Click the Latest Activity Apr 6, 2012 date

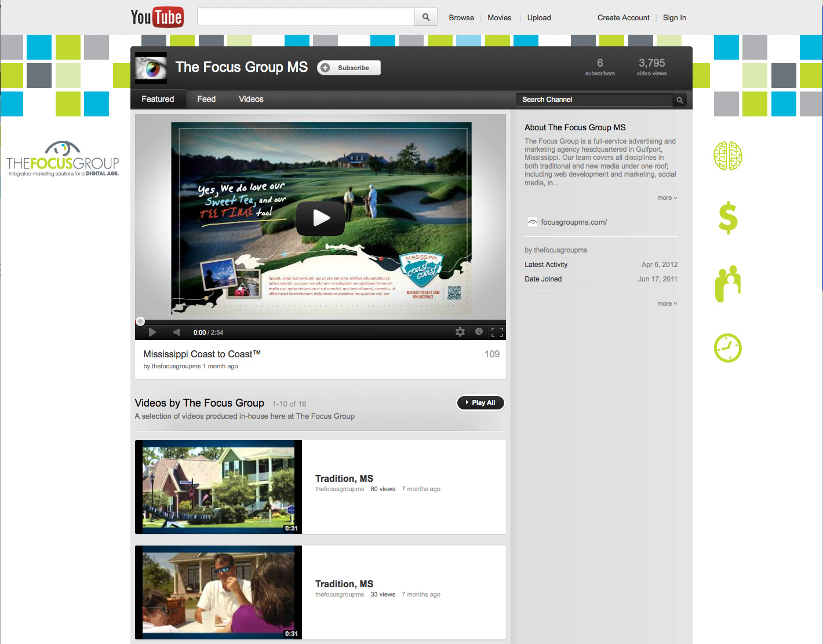pos(660,265)
